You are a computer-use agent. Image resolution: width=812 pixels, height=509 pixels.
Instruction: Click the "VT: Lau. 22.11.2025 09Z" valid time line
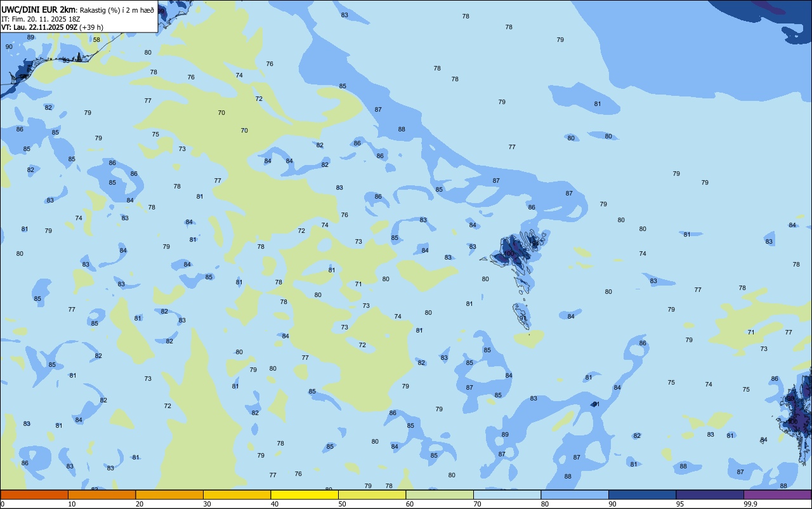[39, 27]
